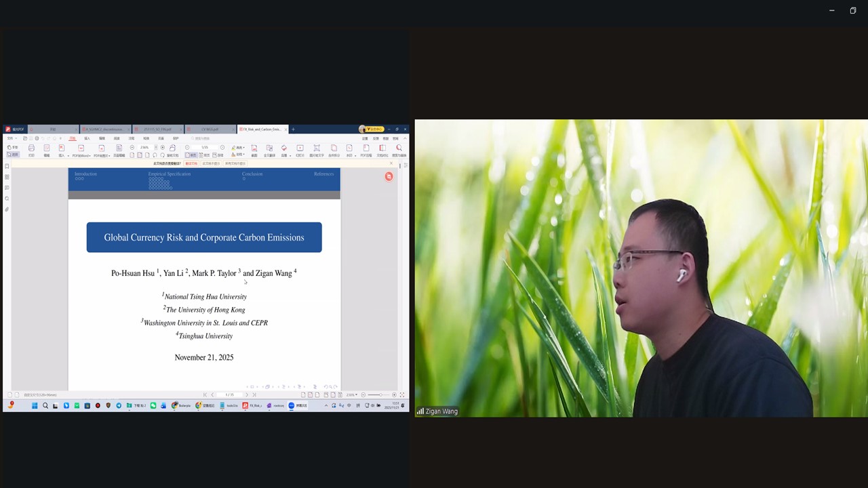
Task: Click the page number field in bottom bar
Action: [230, 394]
